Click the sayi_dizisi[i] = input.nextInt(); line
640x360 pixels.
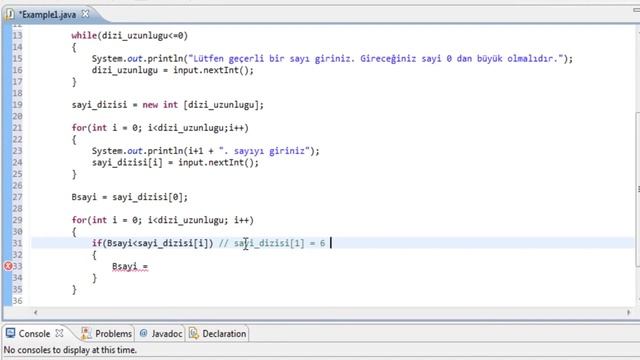tap(175, 162)
